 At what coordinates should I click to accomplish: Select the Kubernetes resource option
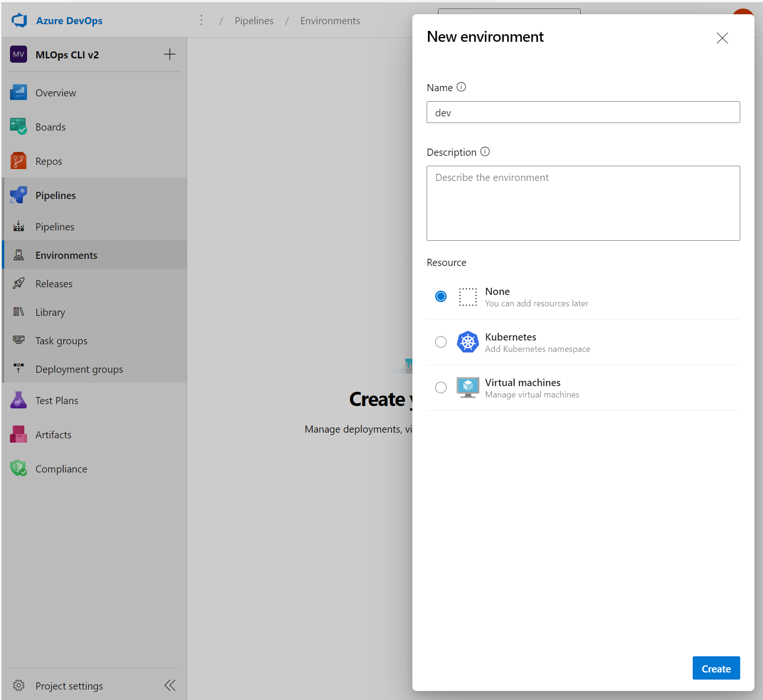point(440,341)
